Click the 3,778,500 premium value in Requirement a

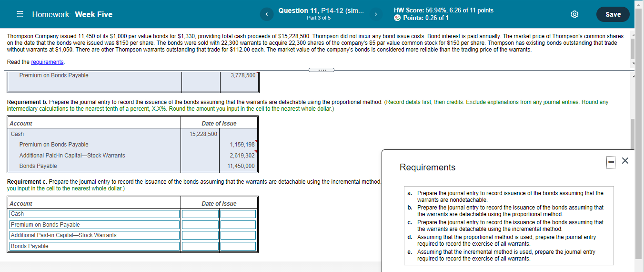(243, 75)
